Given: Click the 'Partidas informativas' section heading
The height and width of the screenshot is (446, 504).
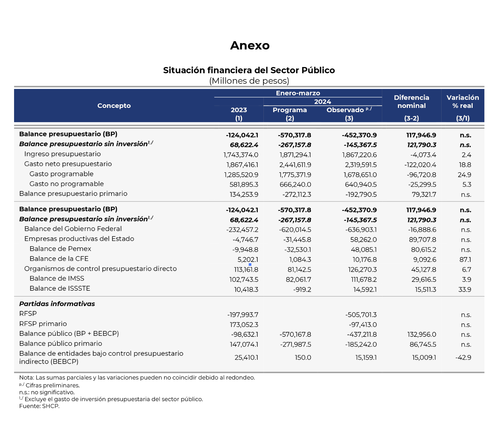Looking at the screenshot, I should pyautogui.click(x=57, y=304).
